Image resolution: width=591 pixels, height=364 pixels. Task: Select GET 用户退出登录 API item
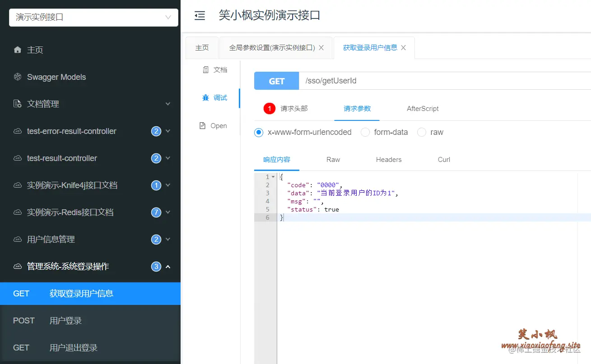[x=90, y=348]
